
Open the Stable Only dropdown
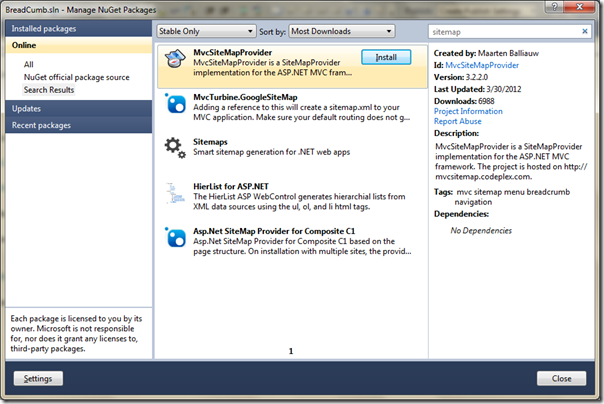[206, 31]
